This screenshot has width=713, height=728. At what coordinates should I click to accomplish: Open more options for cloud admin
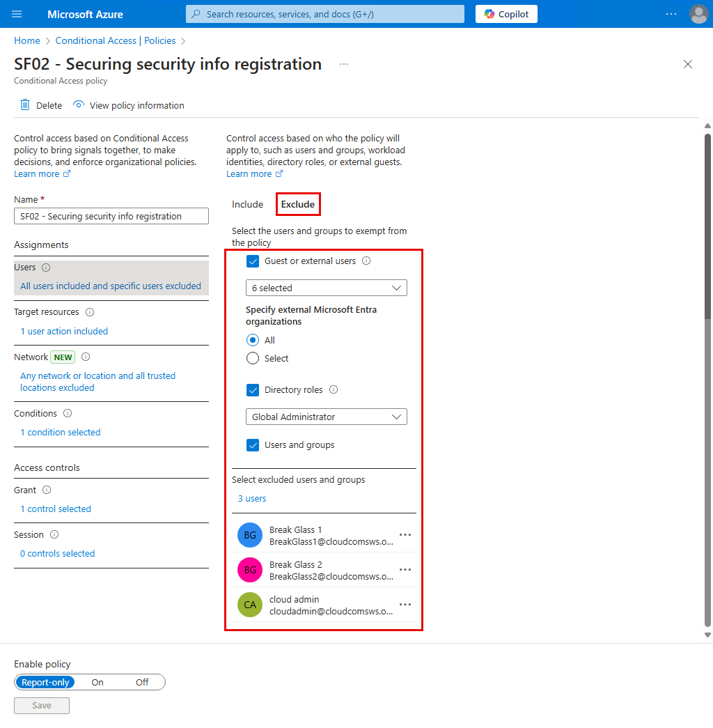405,605
